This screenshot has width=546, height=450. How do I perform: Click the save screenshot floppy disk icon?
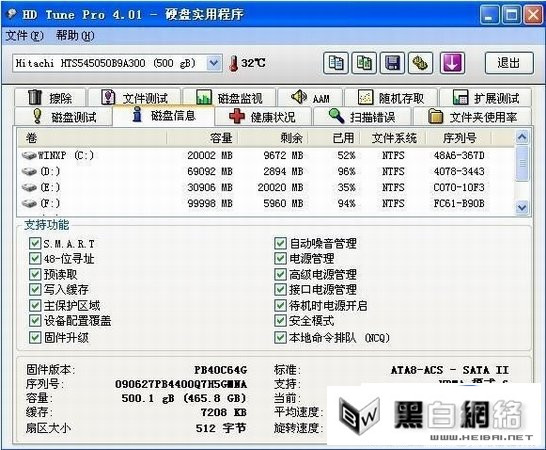[x=392, y=63]
